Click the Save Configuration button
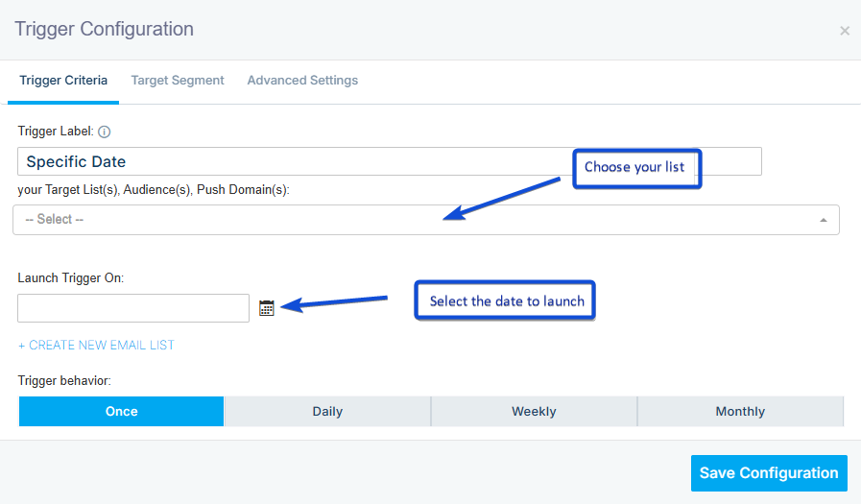 [768, 472]
